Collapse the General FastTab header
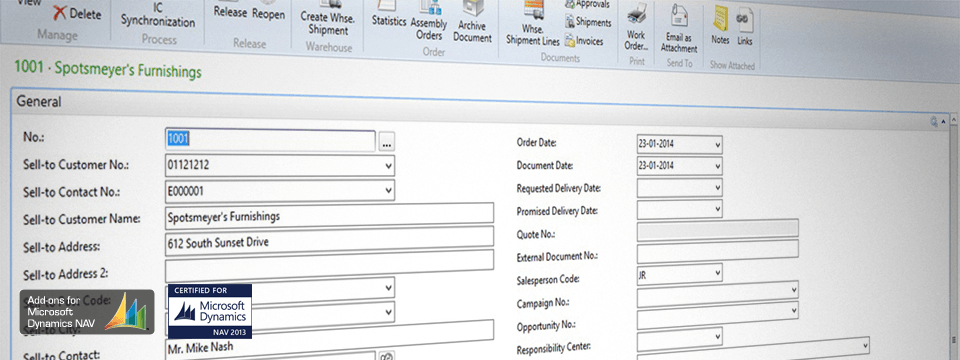Viewport: 960px width, 360px height. [39, 102]
